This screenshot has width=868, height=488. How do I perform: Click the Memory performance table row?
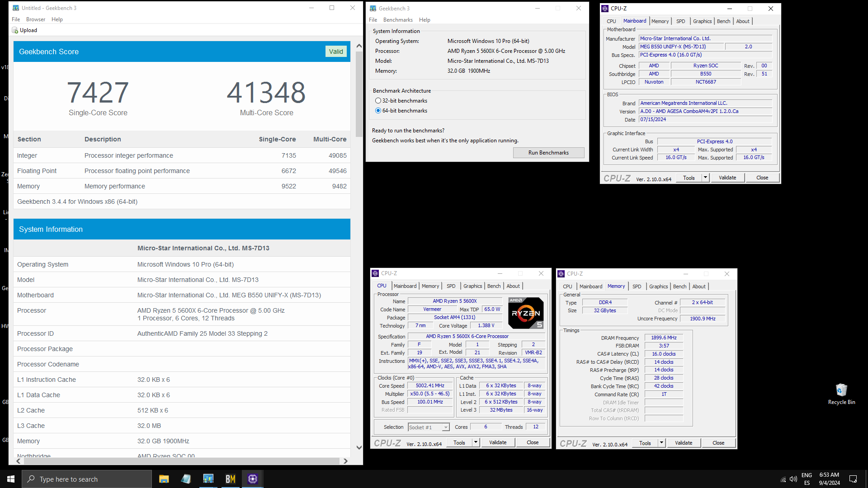(182, 186)
